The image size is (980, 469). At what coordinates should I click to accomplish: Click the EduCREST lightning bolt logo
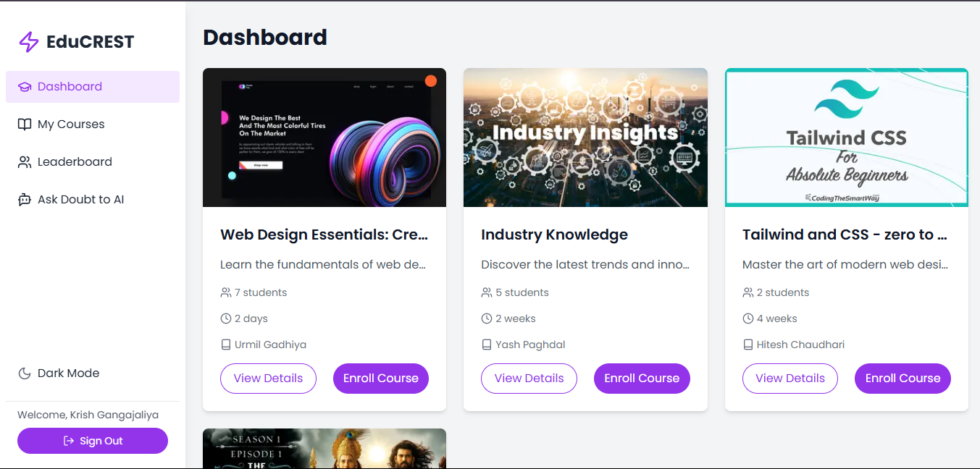28,42
